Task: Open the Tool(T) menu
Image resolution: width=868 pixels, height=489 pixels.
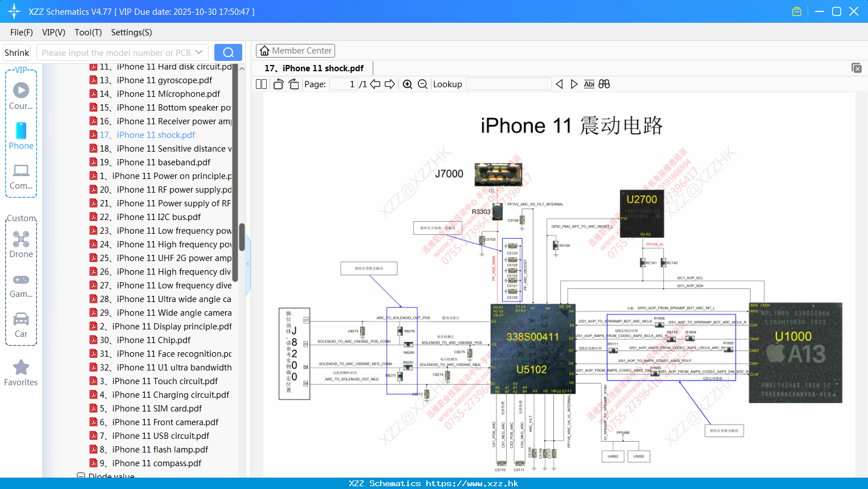Action: (x=88, y=32)
